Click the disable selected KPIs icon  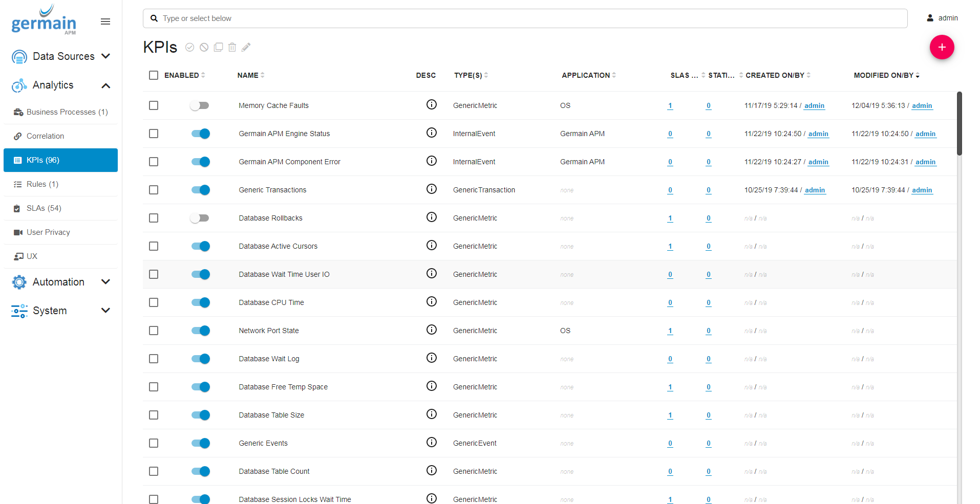click(204, 47)
